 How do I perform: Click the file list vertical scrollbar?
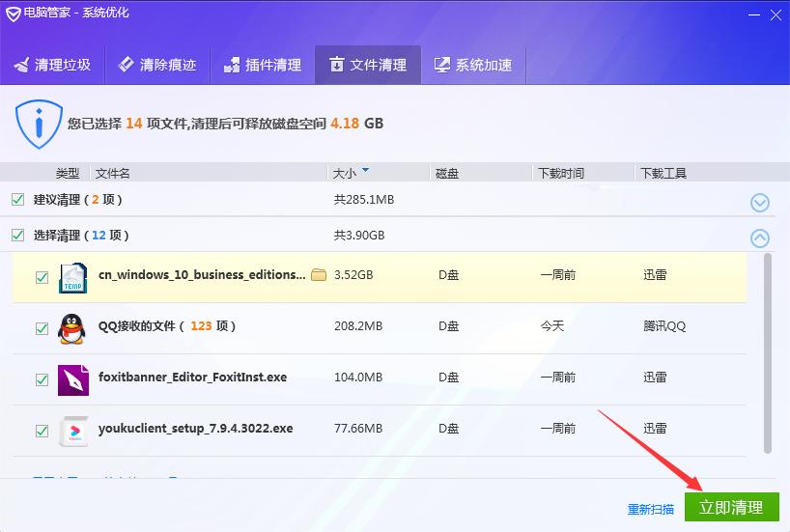768,353
